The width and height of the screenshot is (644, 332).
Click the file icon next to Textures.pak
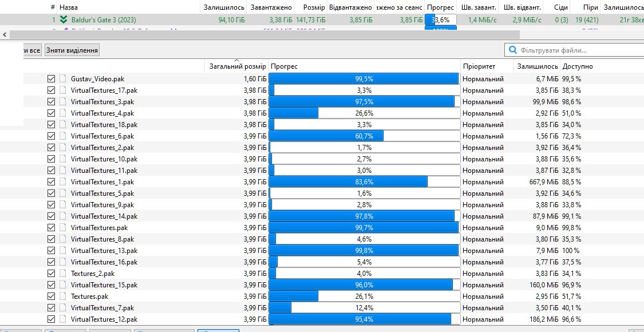tap(63, 297)
